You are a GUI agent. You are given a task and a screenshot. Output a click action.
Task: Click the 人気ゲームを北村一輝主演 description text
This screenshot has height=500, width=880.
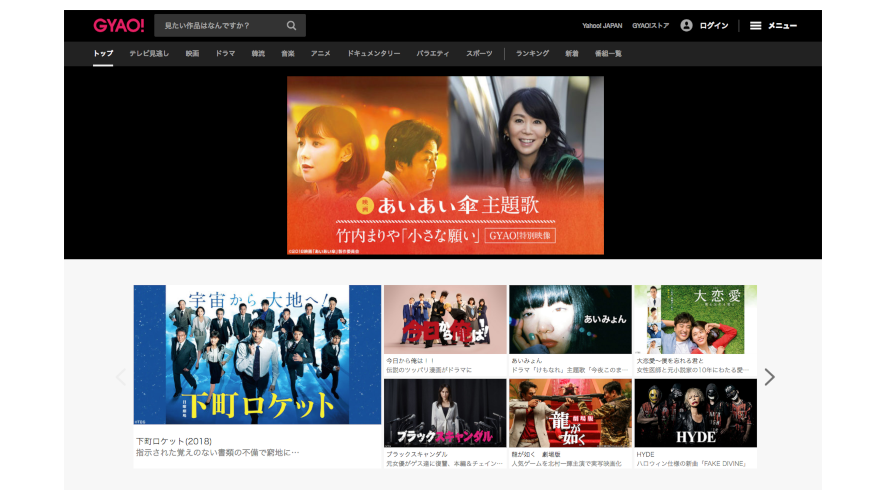[566, 464]
